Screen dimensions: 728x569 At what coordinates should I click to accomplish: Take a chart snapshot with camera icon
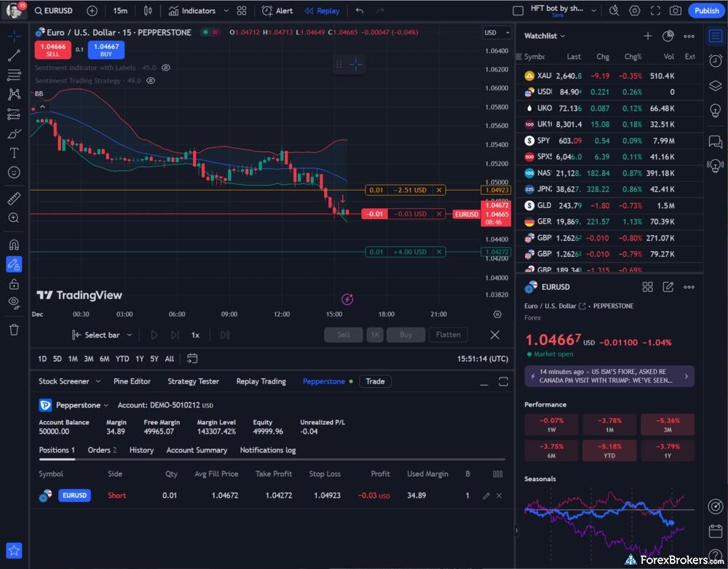tap(676, 11)
